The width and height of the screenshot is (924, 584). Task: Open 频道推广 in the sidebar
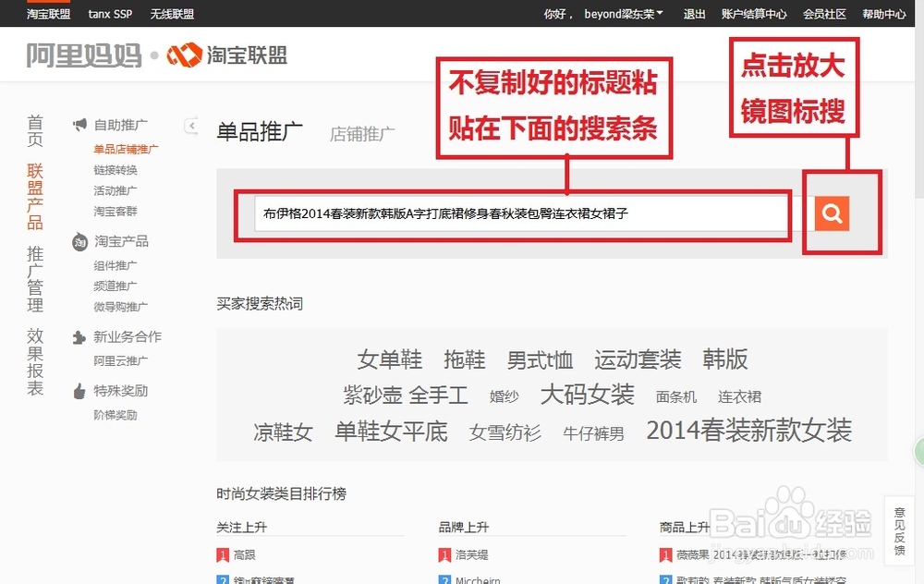tap(115, 286)
